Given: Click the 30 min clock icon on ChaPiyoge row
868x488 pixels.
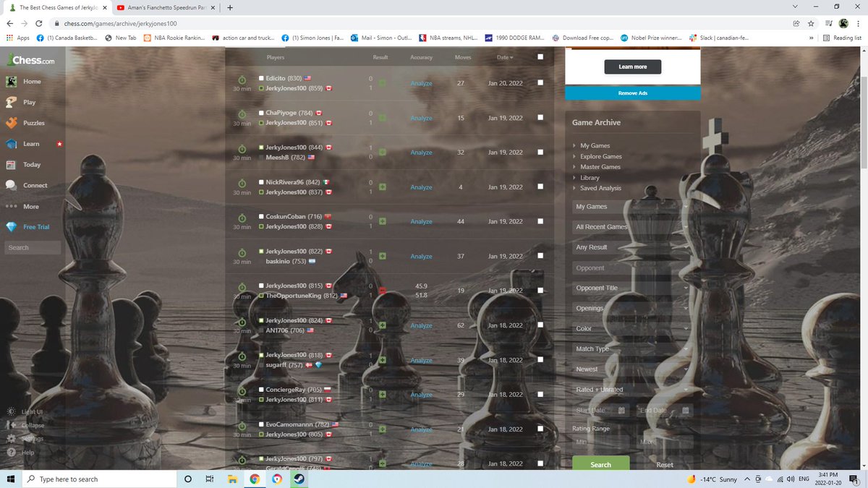Looking at the screenshot, I should (242, 114).
